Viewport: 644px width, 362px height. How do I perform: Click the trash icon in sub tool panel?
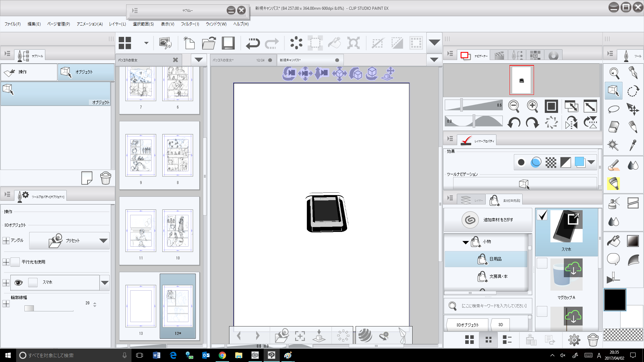point(105,178)
